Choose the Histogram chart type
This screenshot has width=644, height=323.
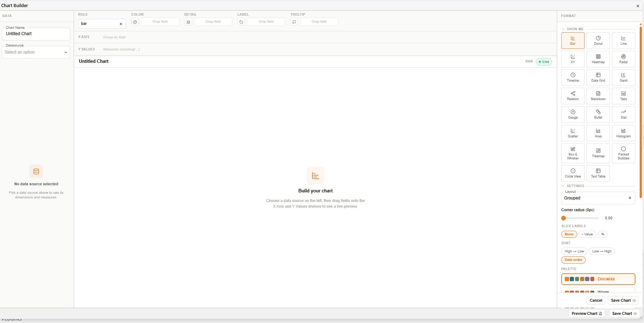tap(623, 133)
